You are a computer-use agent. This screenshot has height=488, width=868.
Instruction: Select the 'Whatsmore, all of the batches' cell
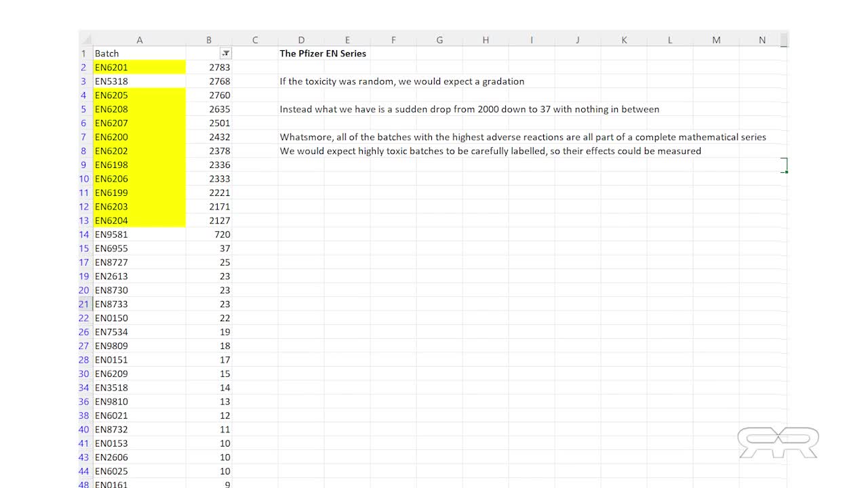click(x=523, y=137)
